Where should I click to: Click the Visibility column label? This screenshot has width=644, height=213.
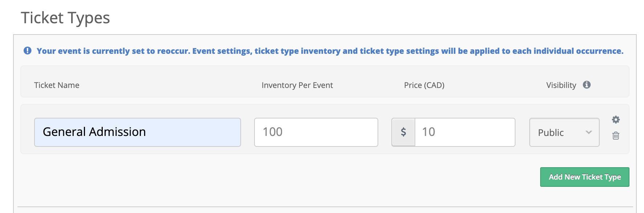pos(561,85)
